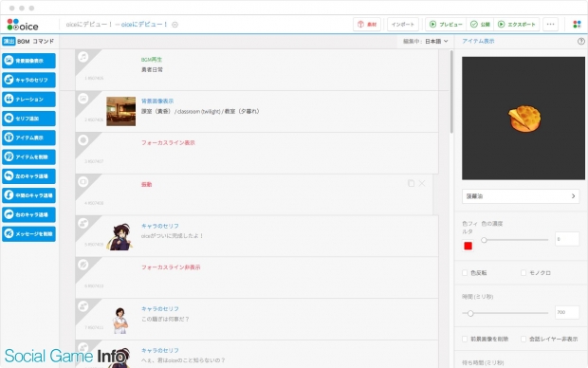Image resolution: width=588 pixels, height=368 pixels.
Task: Open the red 色フィルタ color swatch
Action: (468, 246)
